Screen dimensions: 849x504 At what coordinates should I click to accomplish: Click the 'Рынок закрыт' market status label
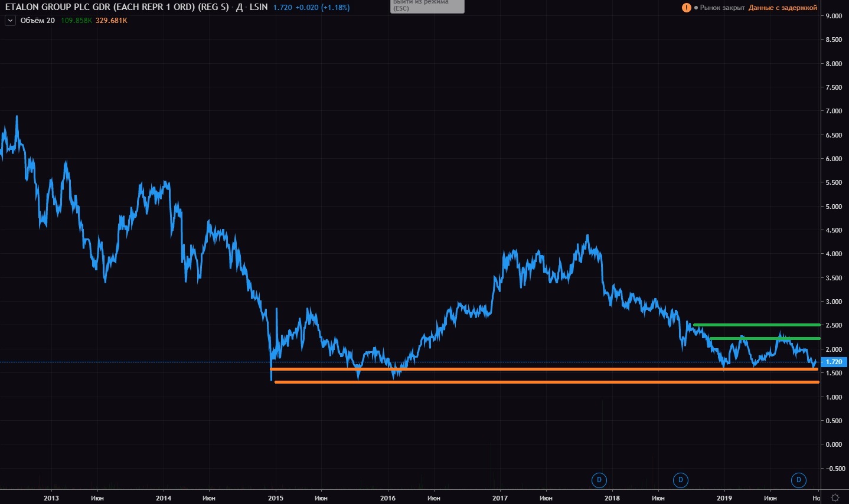(722, 8)
